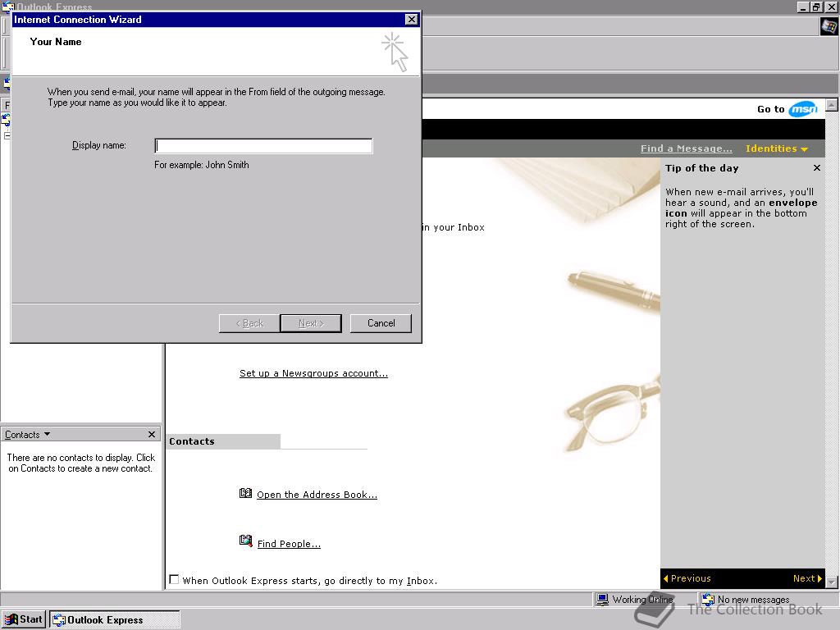
Task: Open the msn logo link
Action: [802, 109]
